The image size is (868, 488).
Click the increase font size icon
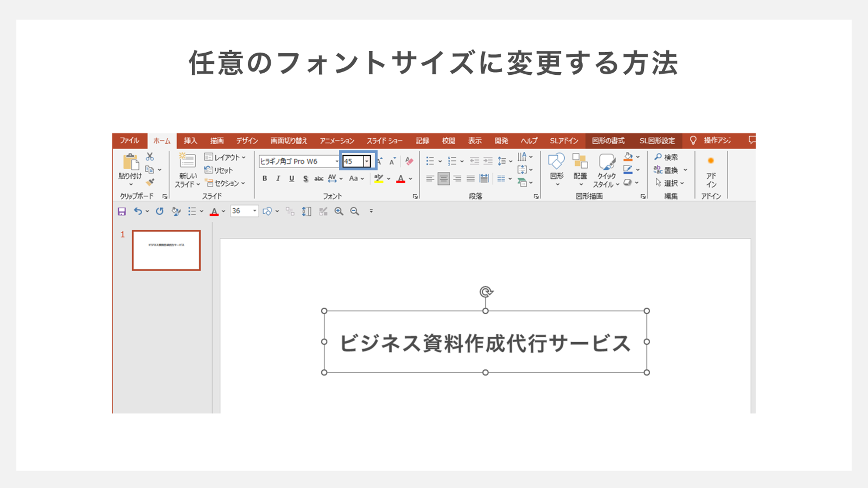[380, 161]
